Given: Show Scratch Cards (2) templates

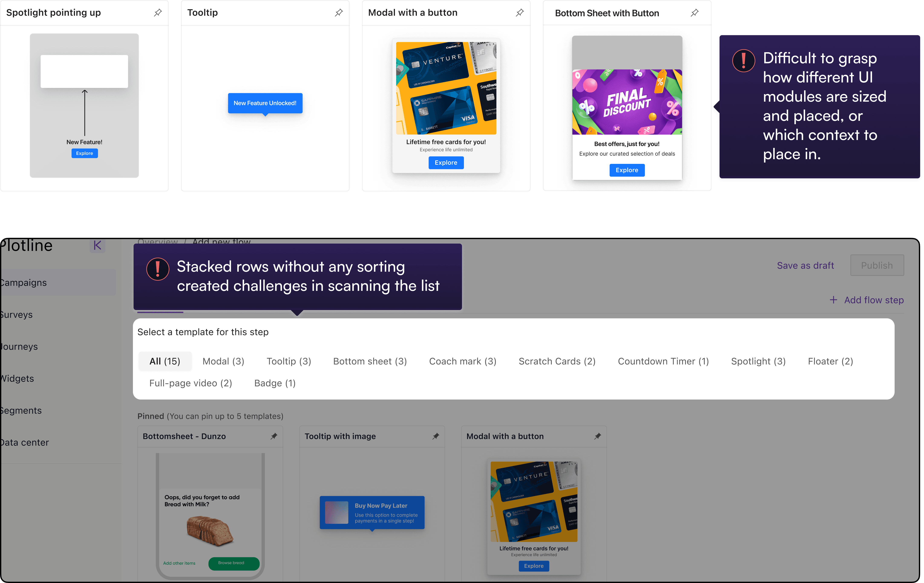Looking at the screenshot, I should click(x=556, y=361).
